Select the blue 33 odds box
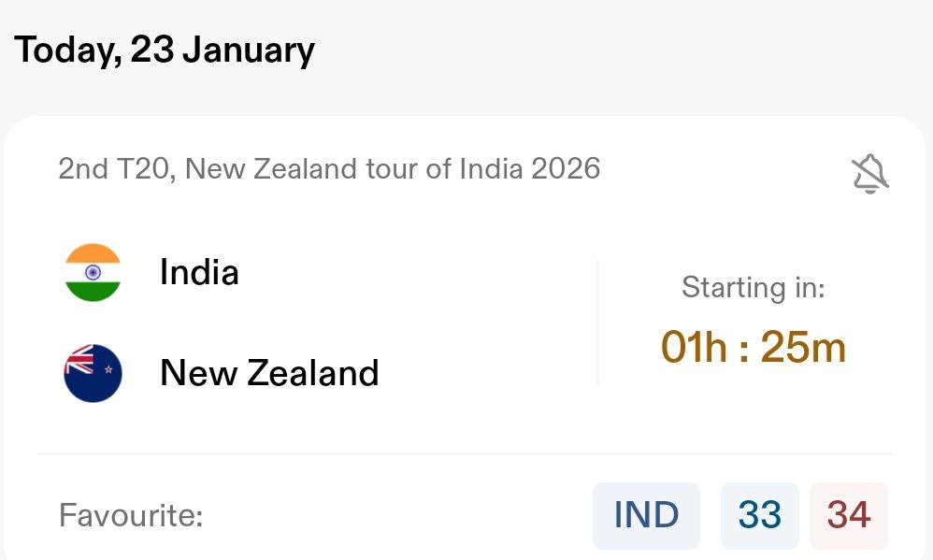The height and width of the screenshot is (560, 933). click(759, 515)
